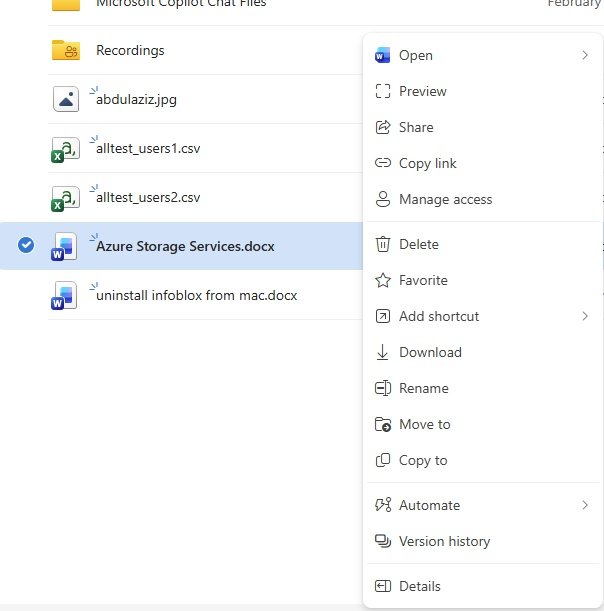Click the alltest_users1.csv Excel file icon
604x611 pixels.
click(65, 149)
